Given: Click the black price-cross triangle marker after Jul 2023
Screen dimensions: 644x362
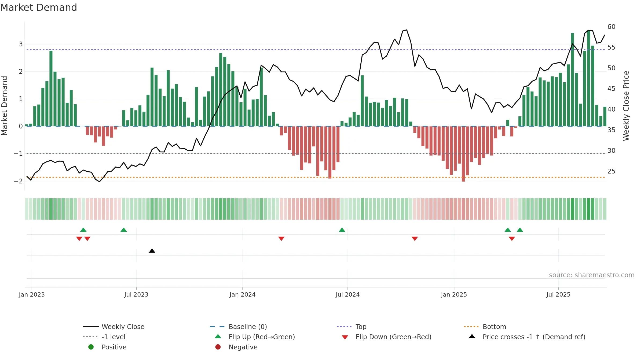Looking at the screenshot, I should (152, 251).
